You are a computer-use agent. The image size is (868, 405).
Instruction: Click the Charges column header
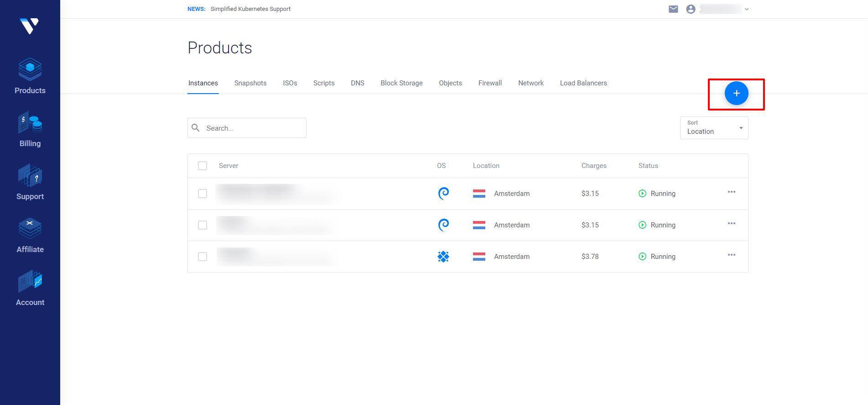click(x=594, y=166)
